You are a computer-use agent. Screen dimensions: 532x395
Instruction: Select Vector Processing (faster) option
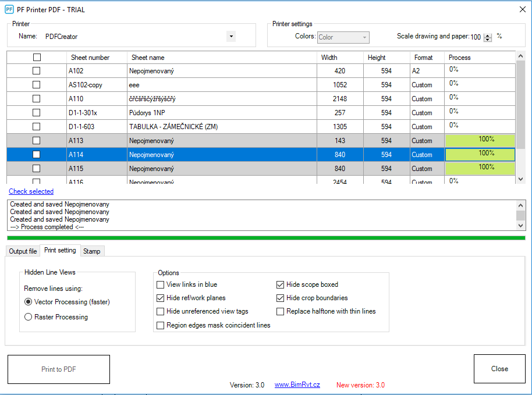(28, 301)
